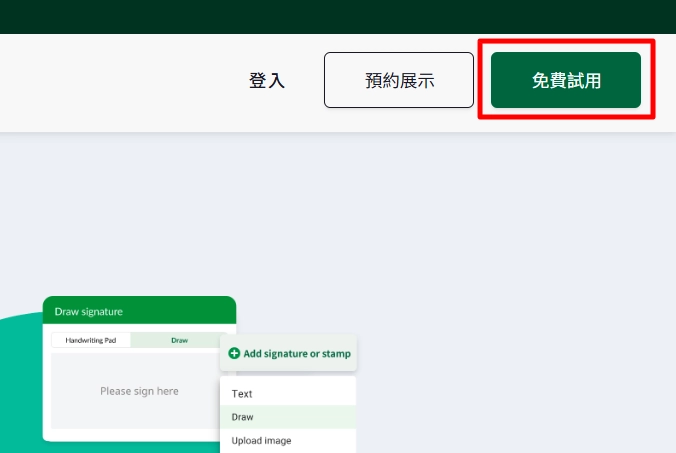Image resolution: width=676 pixels, height=453 pixels.
Task: Choose Upload image from the menu
Action: pyautogui.click(x=288, y=441)
